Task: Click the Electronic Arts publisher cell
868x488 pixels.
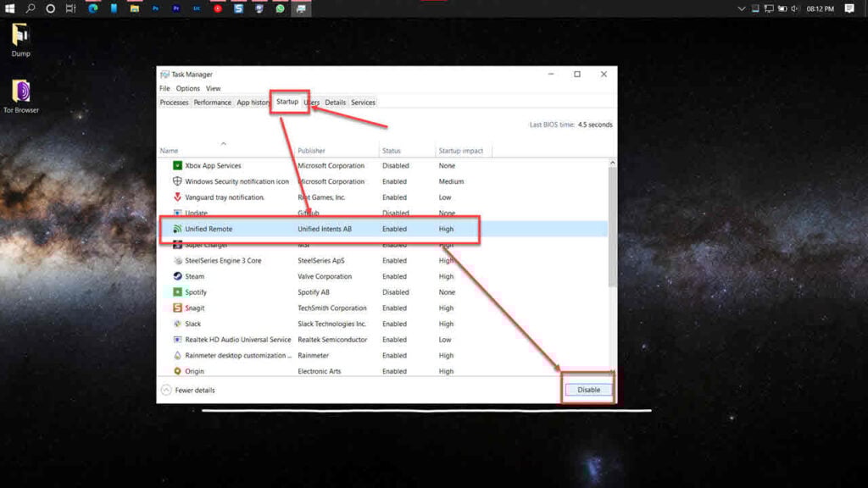Action: click(320, 371)
